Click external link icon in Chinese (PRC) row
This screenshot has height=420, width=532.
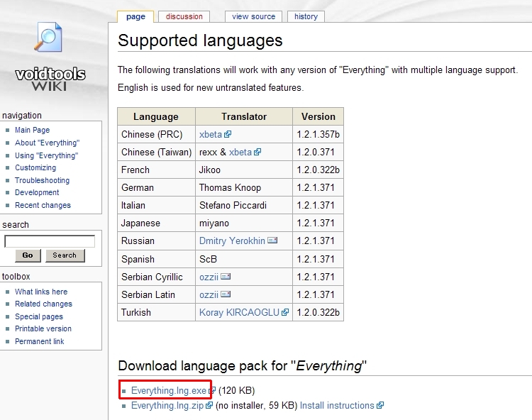tap(228, 134)
